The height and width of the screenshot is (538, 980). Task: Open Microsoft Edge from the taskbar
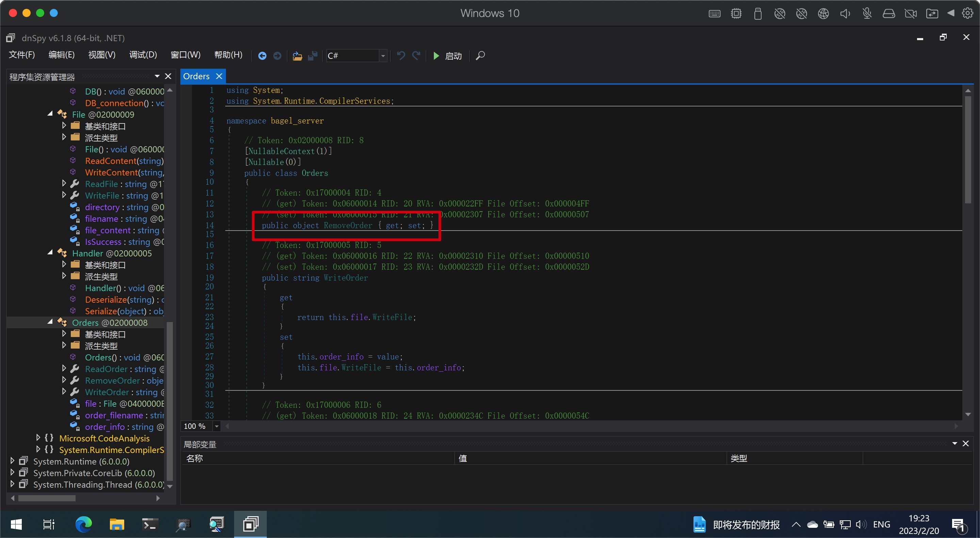click(83, 525)
